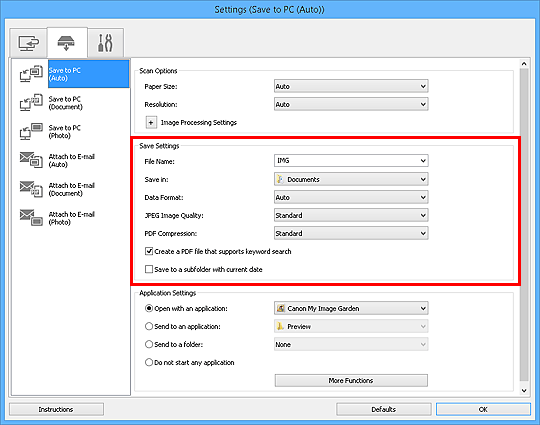
Task: Open the Save in Documents dropdown
Action: tap(351, 179)
